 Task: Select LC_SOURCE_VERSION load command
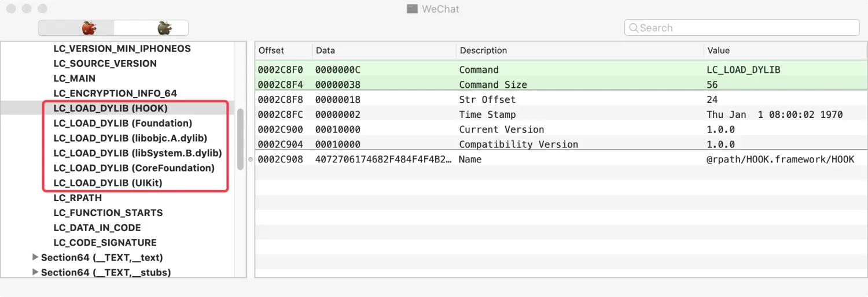[x=105, y=64]
